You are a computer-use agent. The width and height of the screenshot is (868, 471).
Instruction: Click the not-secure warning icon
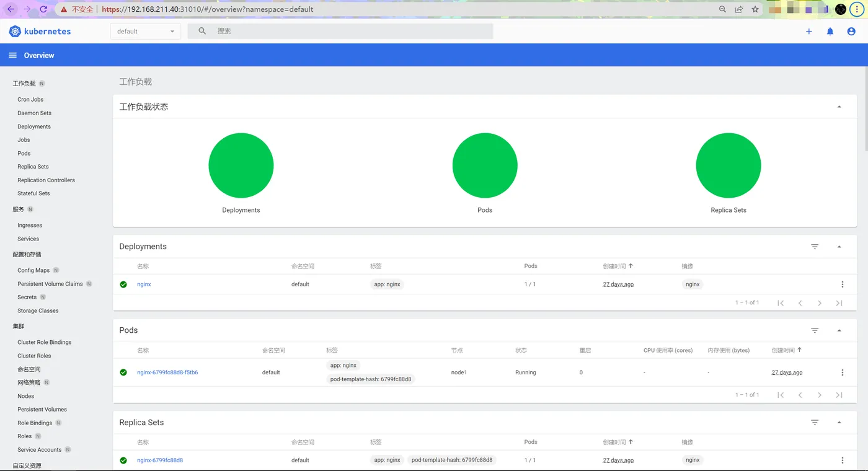(x=64, y=9)
